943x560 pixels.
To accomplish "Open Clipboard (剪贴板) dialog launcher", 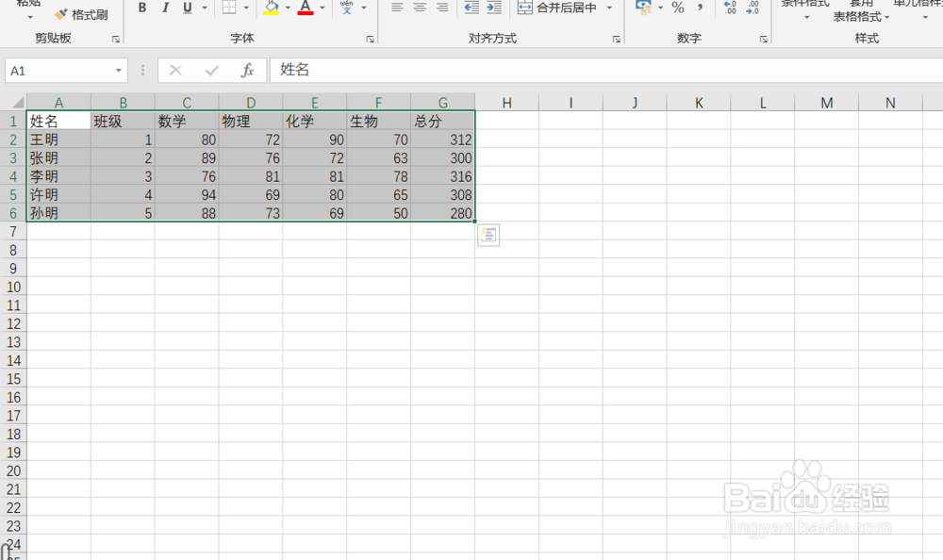I will point(115,39).
